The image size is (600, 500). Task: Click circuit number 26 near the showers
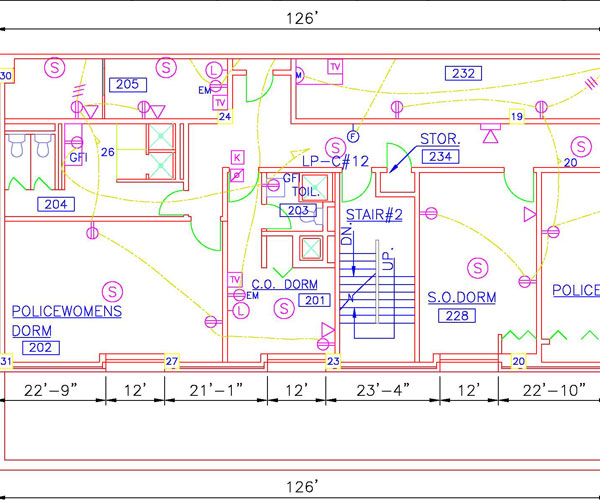(x=108, y=152)
